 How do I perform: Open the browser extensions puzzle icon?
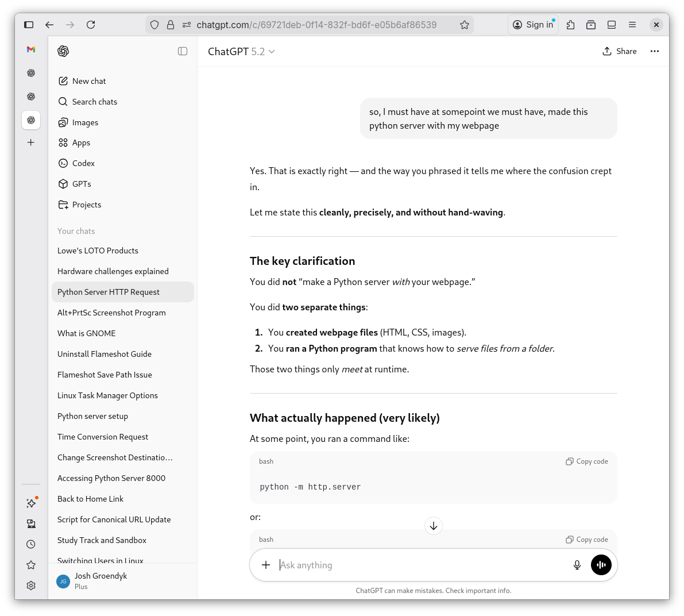(570, 25)
